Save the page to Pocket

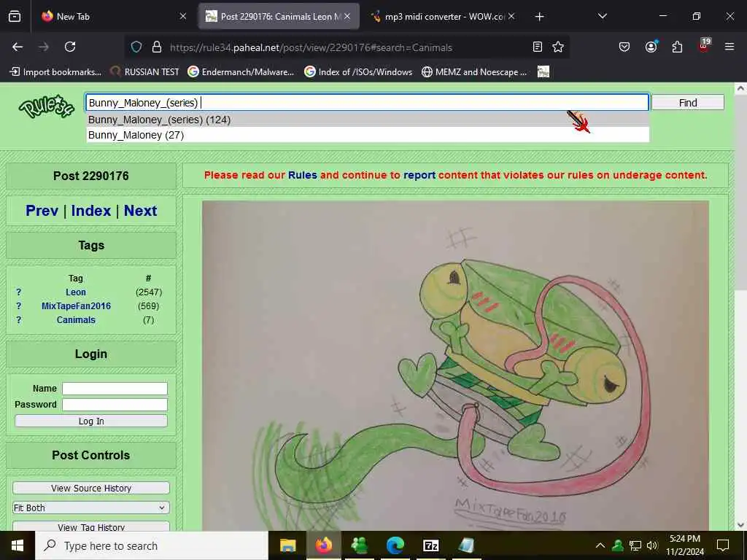click(624, 47)
